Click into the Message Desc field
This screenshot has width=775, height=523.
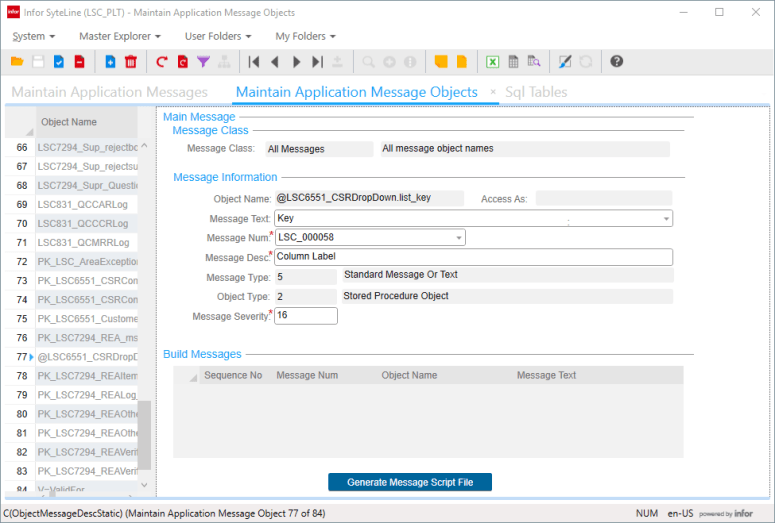click(473, 257)
